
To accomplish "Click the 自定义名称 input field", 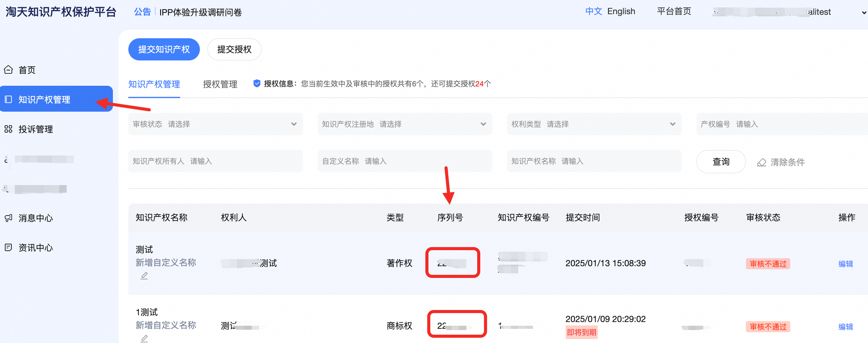I will click(x=405, y=161).
